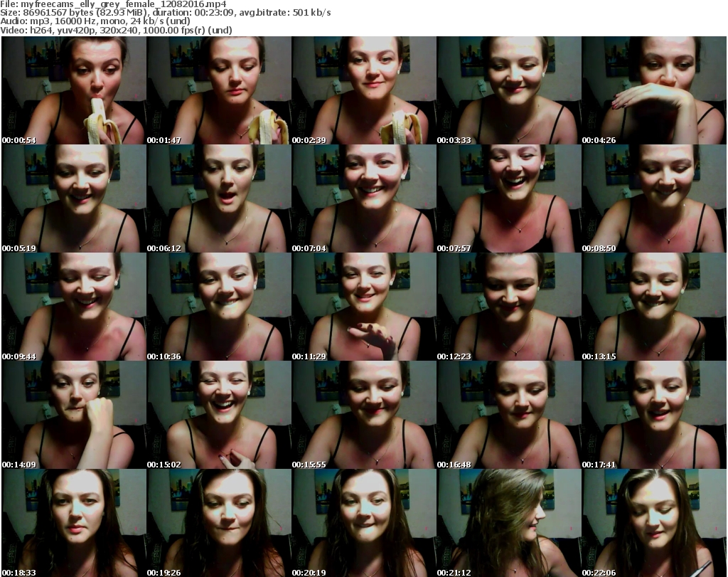Image resolution: width=728 pixels, height=577 pixels.
Task: Open the frame stamped 00:06:12
Action: pos(219,198)
